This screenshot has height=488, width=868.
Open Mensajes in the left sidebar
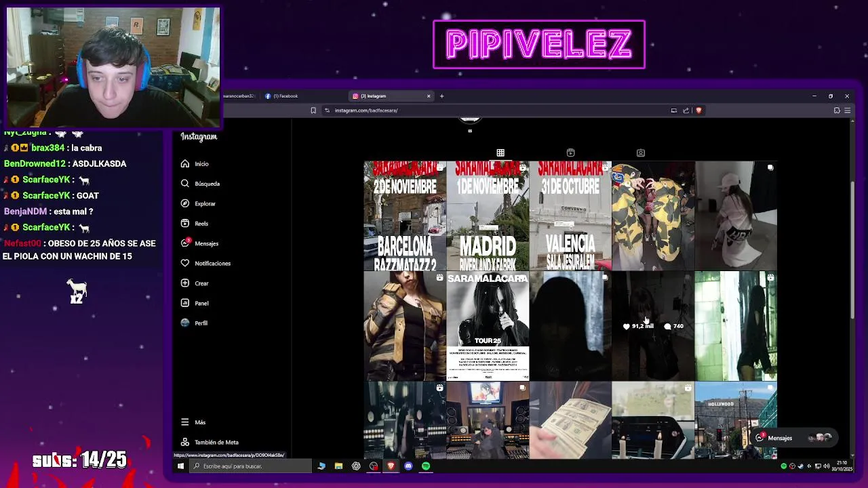pyautogui.click(x=199, y=243)
